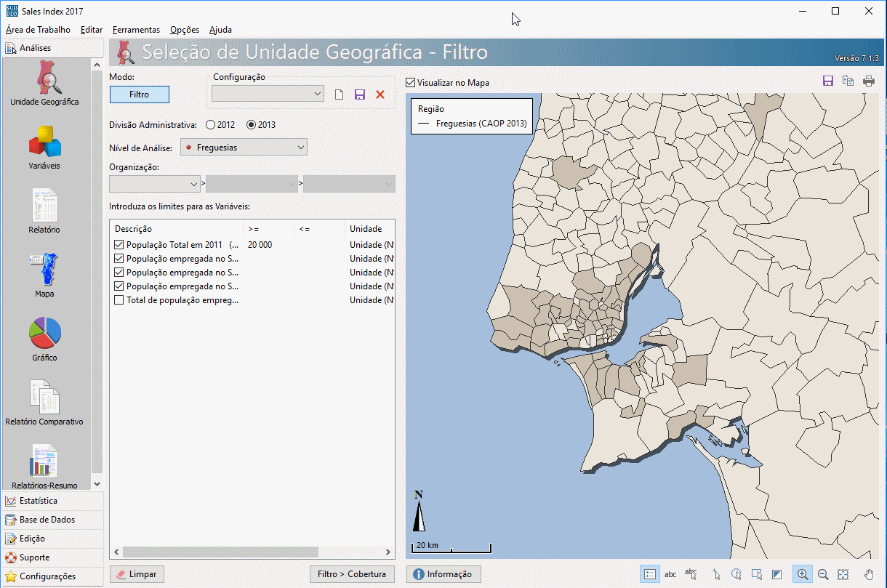Copy the map with the copy icon
The height and width of the screenshot is (588, 887).
pos(848,81)
